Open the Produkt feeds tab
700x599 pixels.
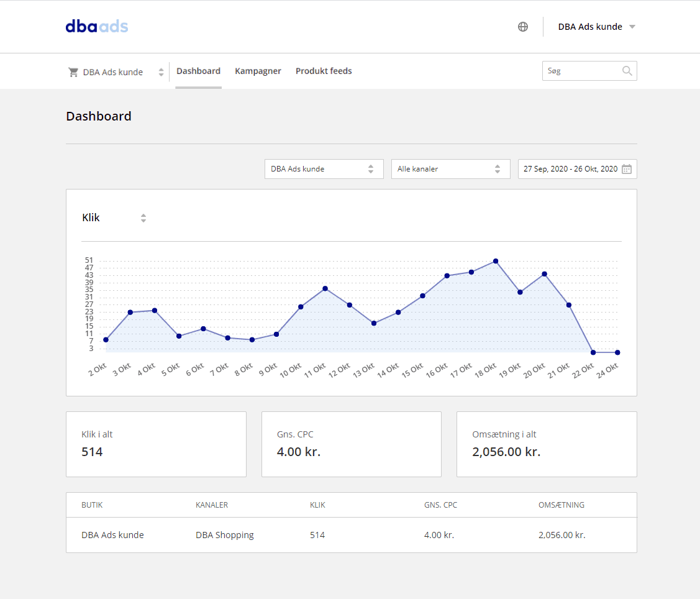324,71
